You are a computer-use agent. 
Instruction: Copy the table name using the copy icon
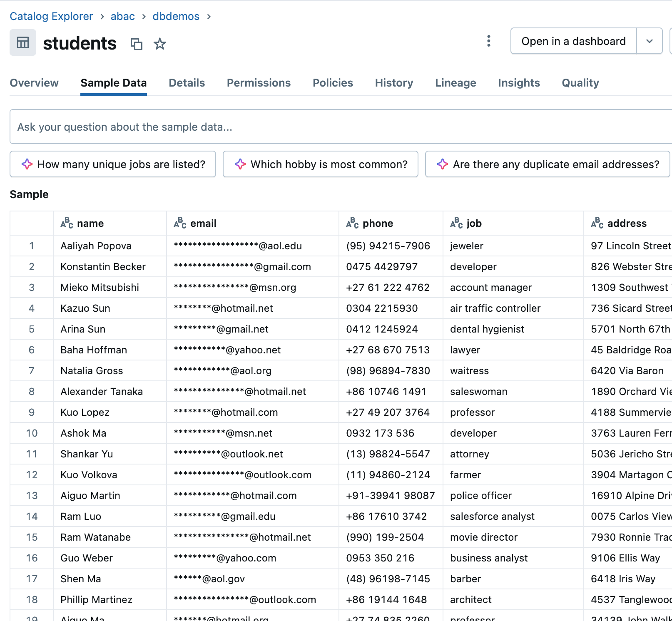(x=137, y=44)
